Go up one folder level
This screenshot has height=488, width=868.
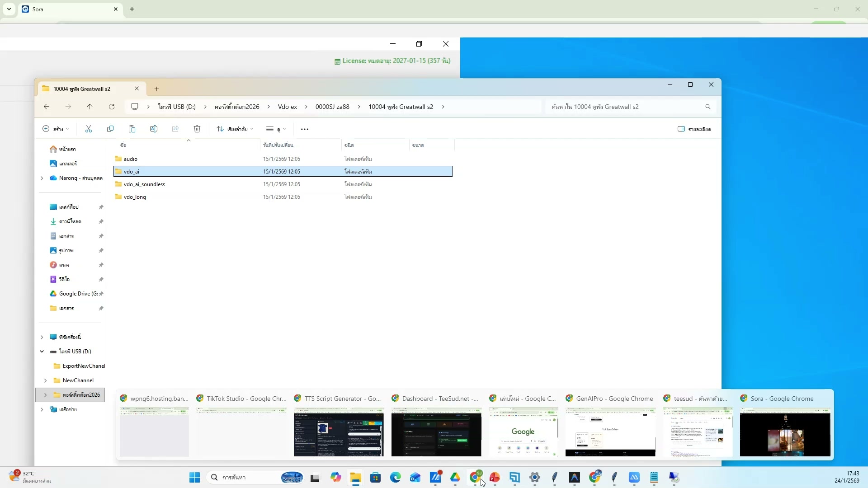(90, 107)
